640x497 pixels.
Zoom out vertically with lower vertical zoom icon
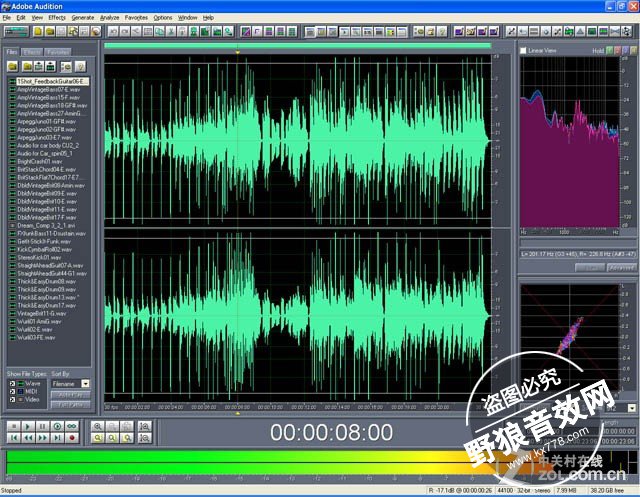pyautogui.click(x=144, y=438)
